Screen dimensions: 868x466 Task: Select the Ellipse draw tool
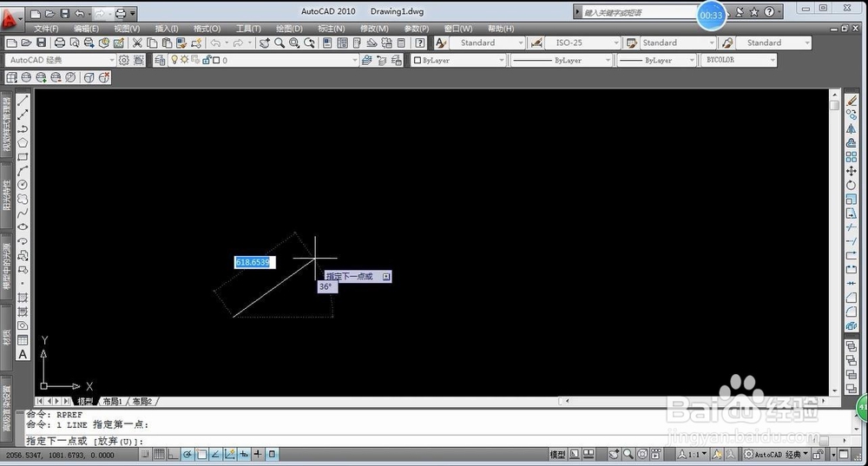[23, 226]
